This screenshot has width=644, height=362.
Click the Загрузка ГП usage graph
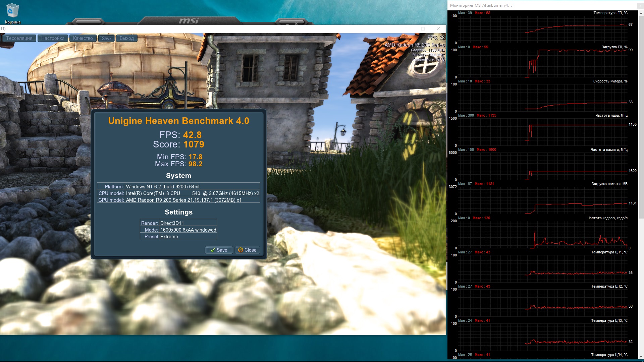(x=542, y=64)
